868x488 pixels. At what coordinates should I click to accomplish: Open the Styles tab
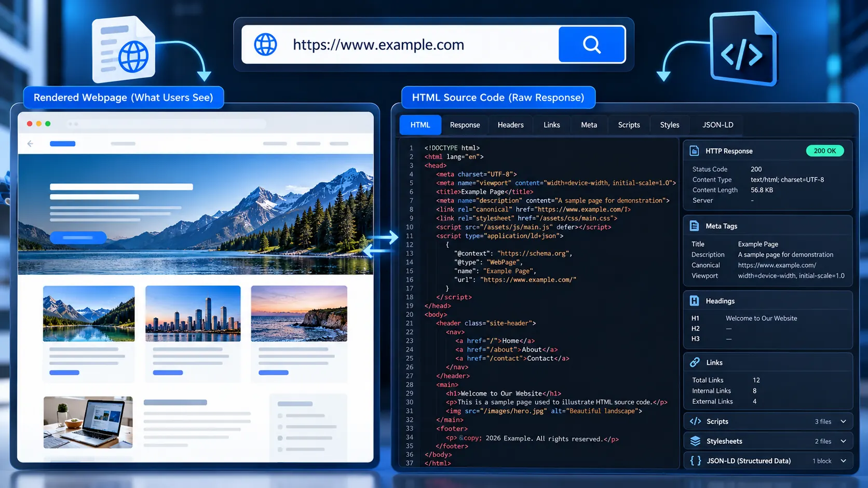point(670,125)
